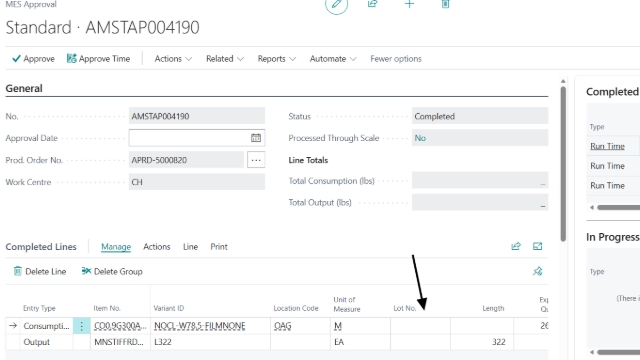640x360 pixels.
Task: Click the MES Approval breadcrumb
Action: click(31, 4)
